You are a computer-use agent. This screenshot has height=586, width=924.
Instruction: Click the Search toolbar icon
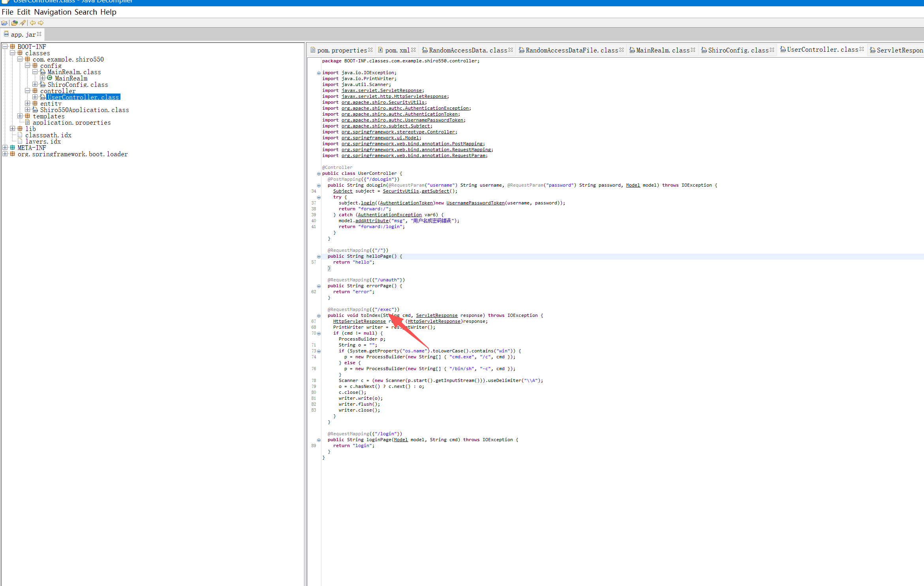[23, 23]
